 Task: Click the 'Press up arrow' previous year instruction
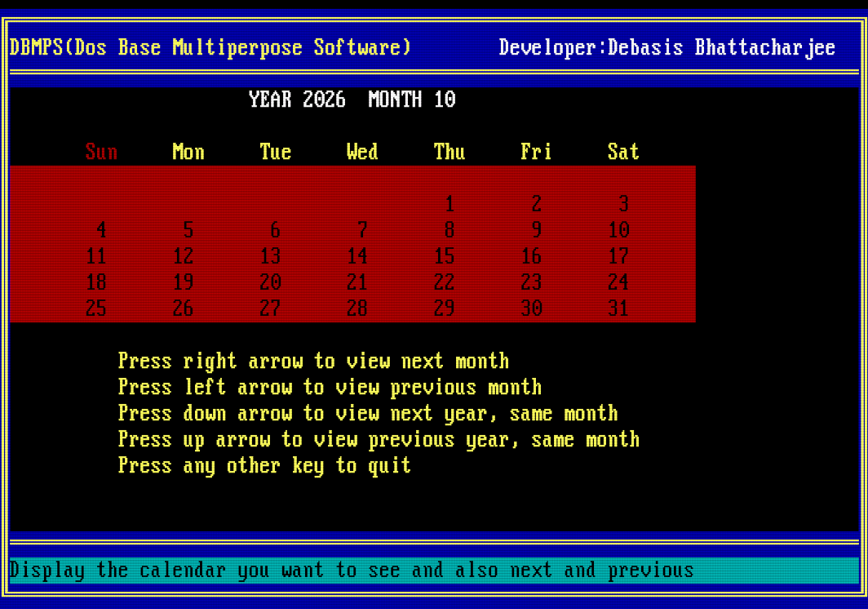tap(379, 439)
